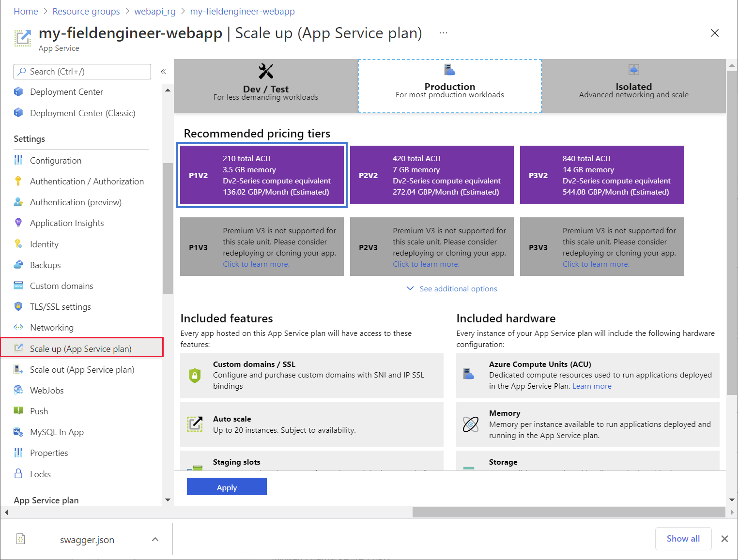Click learn more link on P3V3 card
The image size is (738, 560).
[596, 264]
